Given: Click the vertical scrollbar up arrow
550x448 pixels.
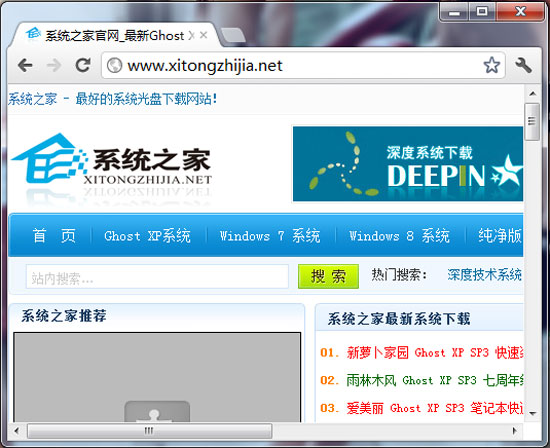Looking at the screenshot, I should point(533,94).
